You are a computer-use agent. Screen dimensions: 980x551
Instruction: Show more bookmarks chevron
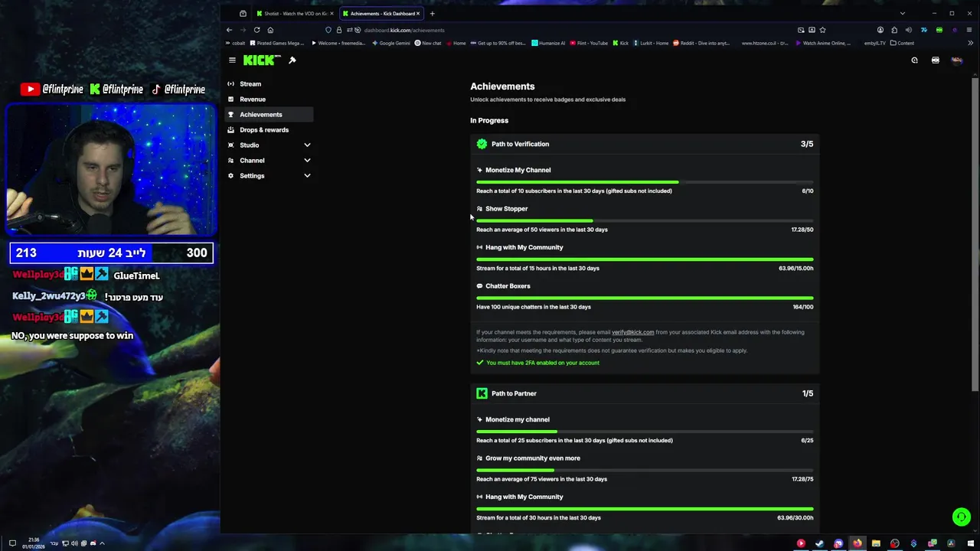point(970,43)
